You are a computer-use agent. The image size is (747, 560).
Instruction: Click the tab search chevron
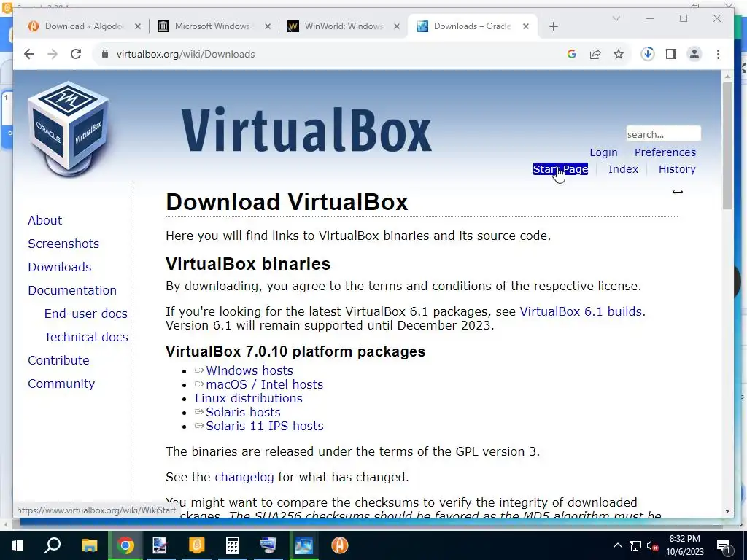point(616,18)
